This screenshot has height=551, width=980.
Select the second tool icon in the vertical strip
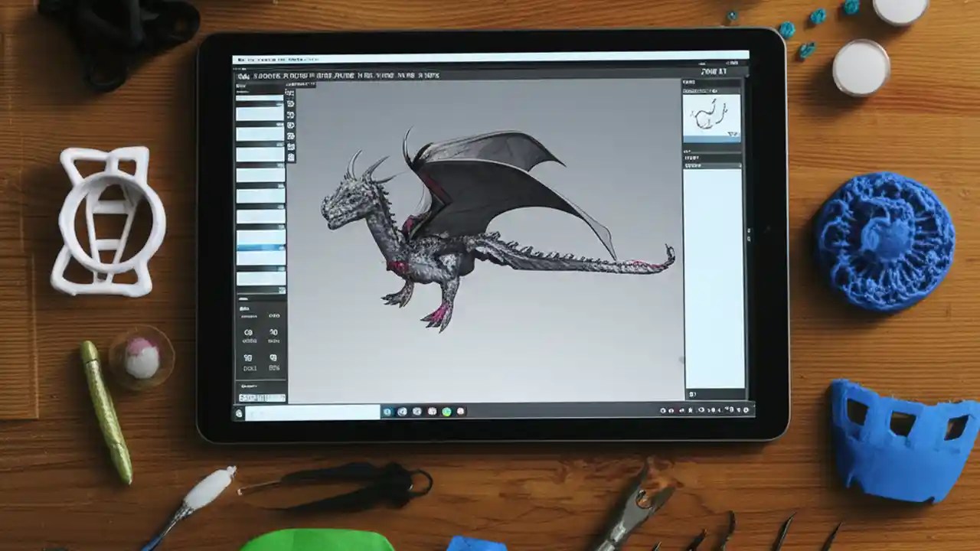click(x=289, y=105)
